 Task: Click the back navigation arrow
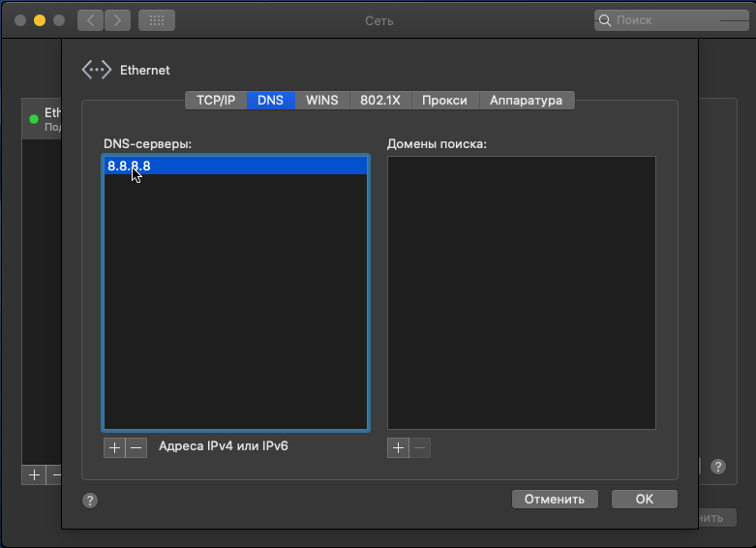pyautogui.click(x=90, y=20)
